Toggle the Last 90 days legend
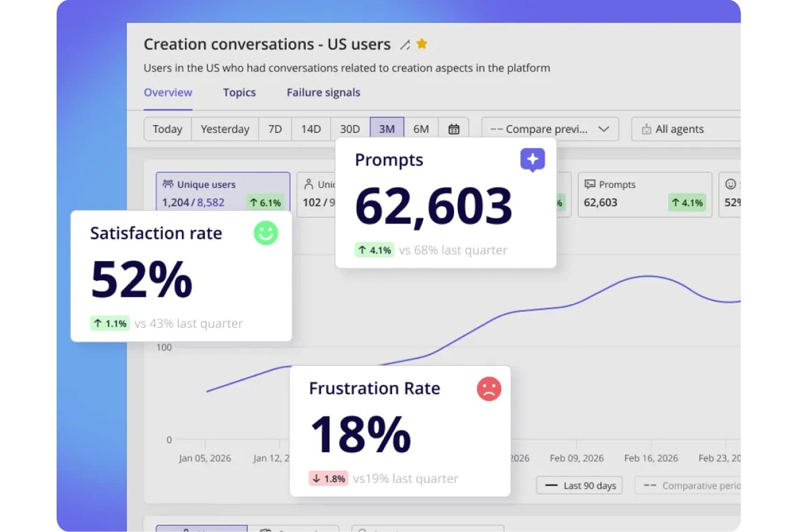The width and height of the screenshot is (798, 532). [x=580, y=486]
